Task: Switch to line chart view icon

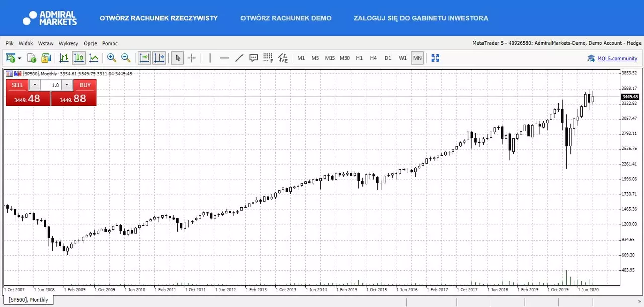Action: [94, 58]
